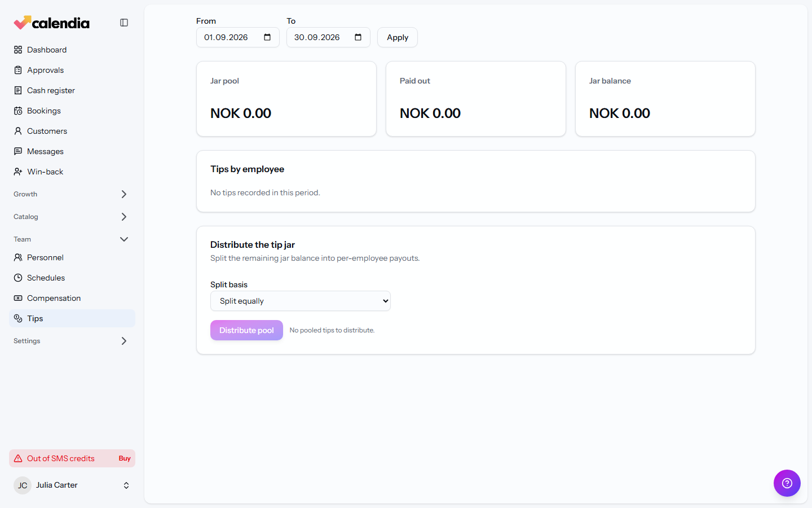Click the Julia Carter name
Screen dimensions: 812x508
pos(57,485)
